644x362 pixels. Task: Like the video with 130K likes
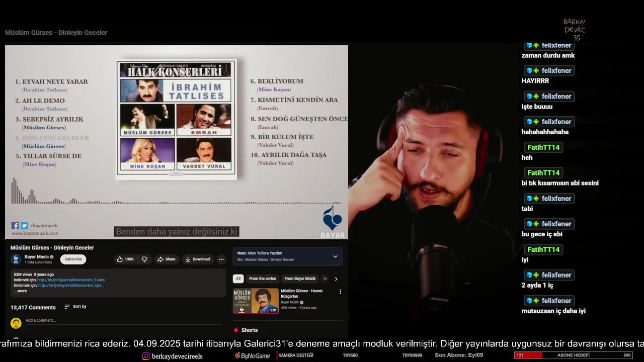point(125,259)
